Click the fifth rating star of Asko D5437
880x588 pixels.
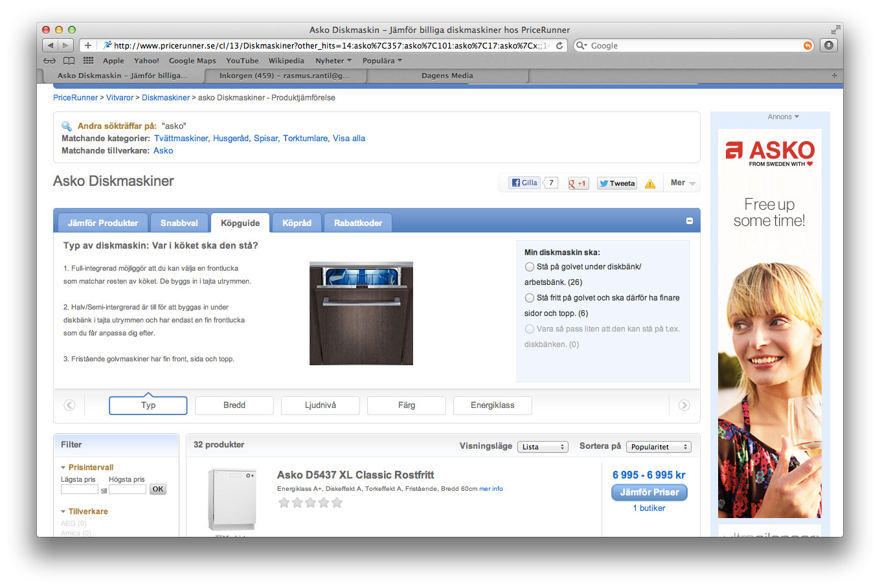pos(337,503)
